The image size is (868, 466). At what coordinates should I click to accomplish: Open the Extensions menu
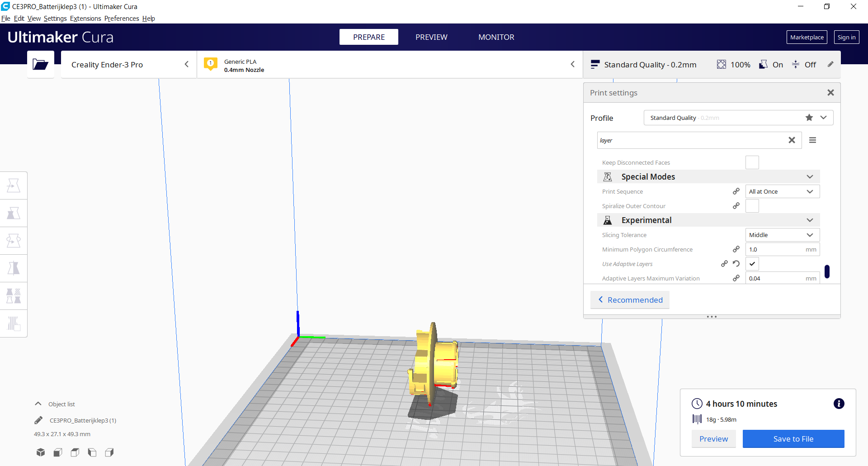(x=85, y=19)
